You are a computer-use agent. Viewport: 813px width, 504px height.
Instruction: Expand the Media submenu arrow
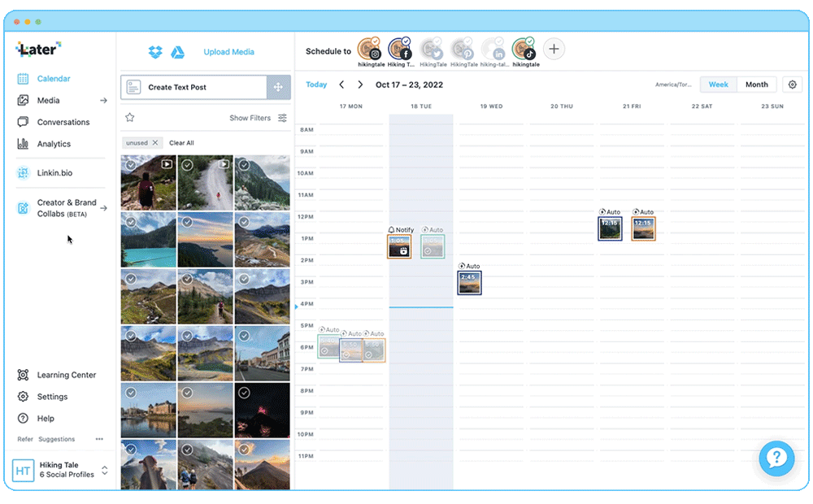coord(104,101)
